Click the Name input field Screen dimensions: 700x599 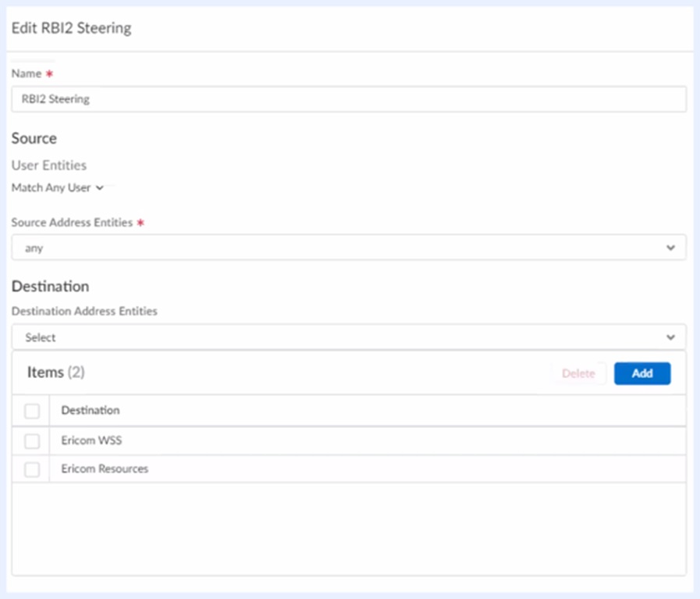pos(348,99)
